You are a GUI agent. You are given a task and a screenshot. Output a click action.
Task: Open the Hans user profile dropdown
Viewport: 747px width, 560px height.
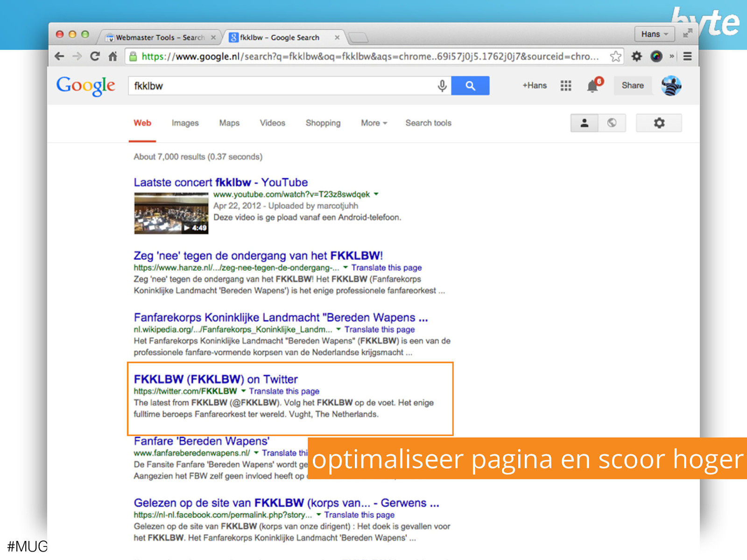tap(655, 34)
